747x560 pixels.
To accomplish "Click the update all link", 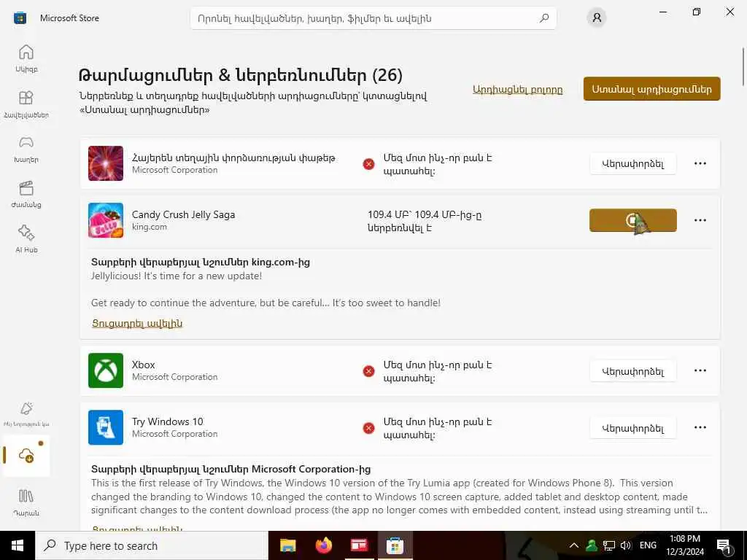I will [x=517, y=90].
